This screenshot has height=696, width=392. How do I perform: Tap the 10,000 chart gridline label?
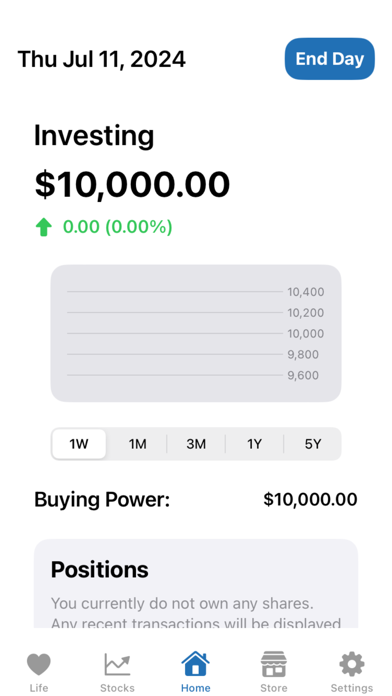pyautogui.click(x=306, y=334)
